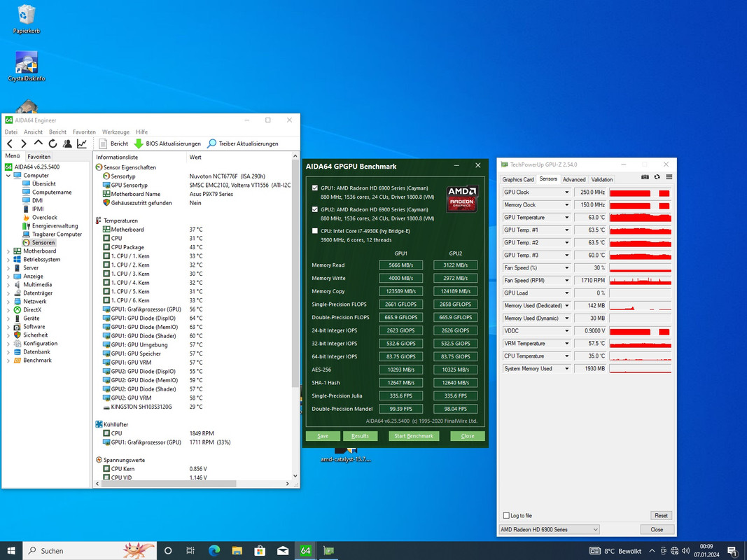Image resolution: width=747 pixels, height=560 pixels.
Task: Uncheck GPU1 AMD Radeon HD 6900 checkbox
Action: click(x=315, y=188)
